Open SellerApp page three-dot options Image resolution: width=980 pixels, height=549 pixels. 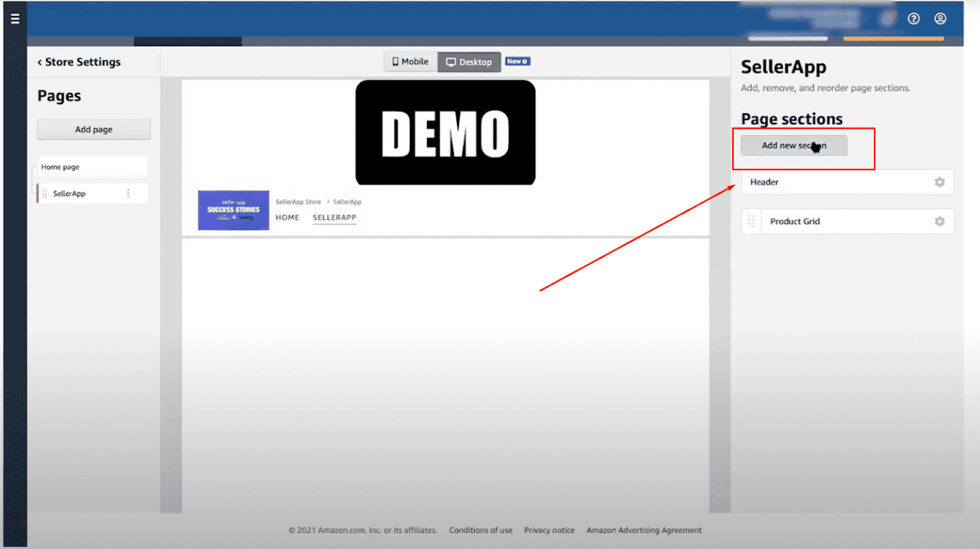[x=128, y=193]
